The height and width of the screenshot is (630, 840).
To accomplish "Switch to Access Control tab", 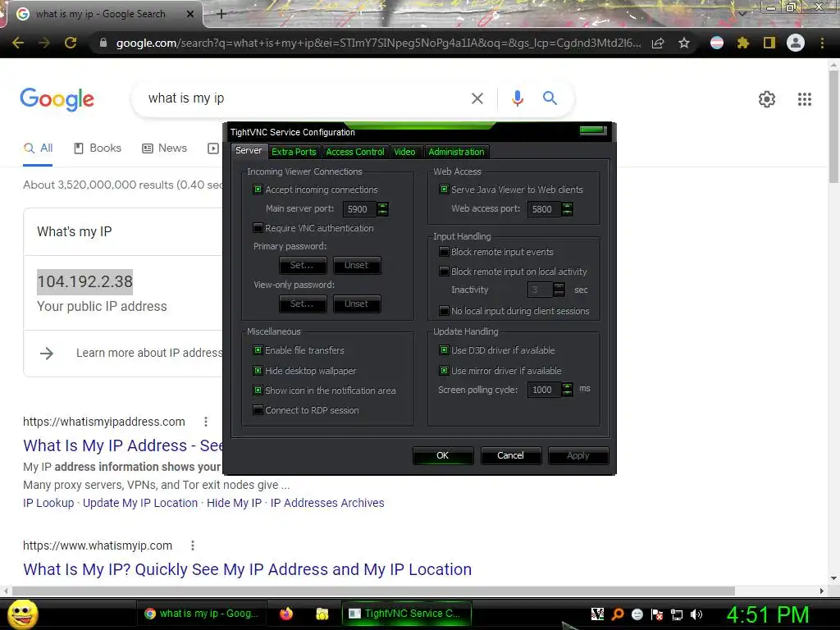I will (354, 152).
